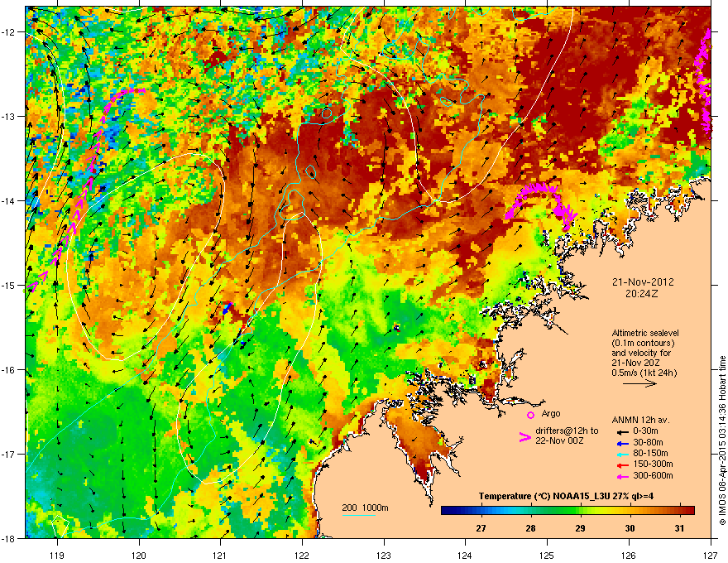The height and width of the screenshot is (563, 728).
Task: Click the '0.5m/s (1kt 24h)' scale text
Action: coord(644,373)
